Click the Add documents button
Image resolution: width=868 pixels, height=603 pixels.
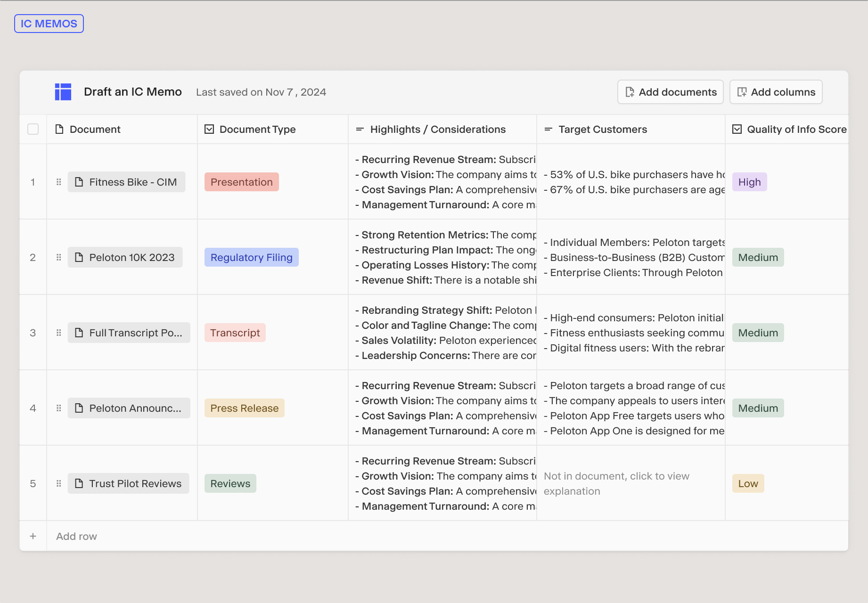click(670, 92)
